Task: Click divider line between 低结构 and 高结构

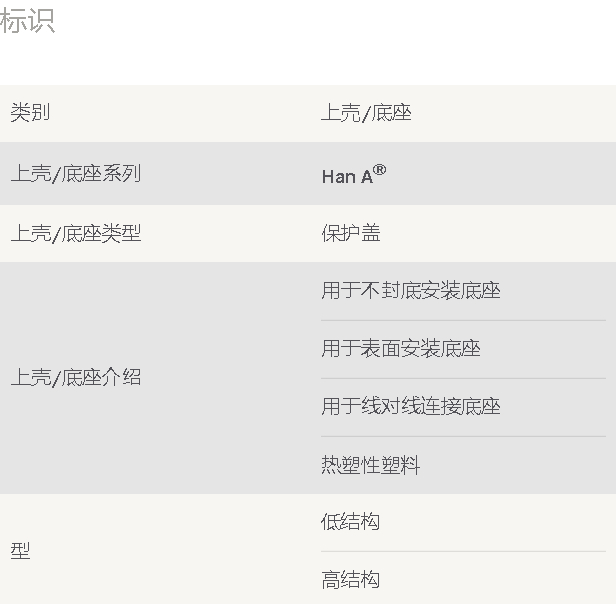Action: (464, 551)
